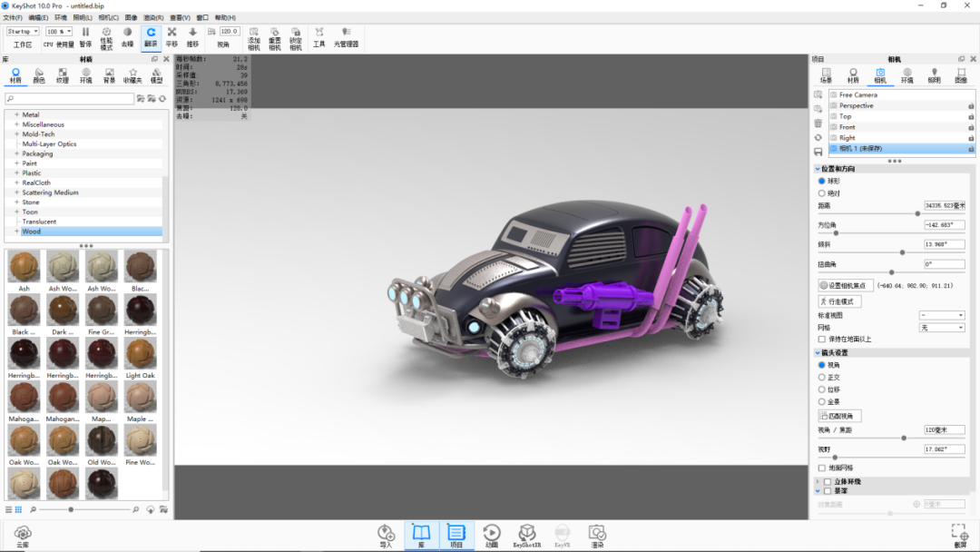Image resolution: width=980 pixels, height=552 pixels.
Task: Select the panorama (全景) lens option
Action: pos(822,401)
